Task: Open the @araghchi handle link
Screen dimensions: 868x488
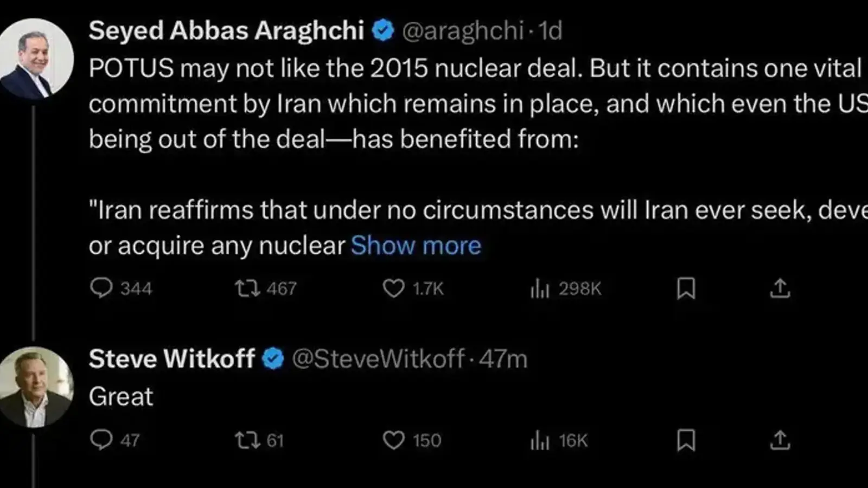Action: point(463,31)
